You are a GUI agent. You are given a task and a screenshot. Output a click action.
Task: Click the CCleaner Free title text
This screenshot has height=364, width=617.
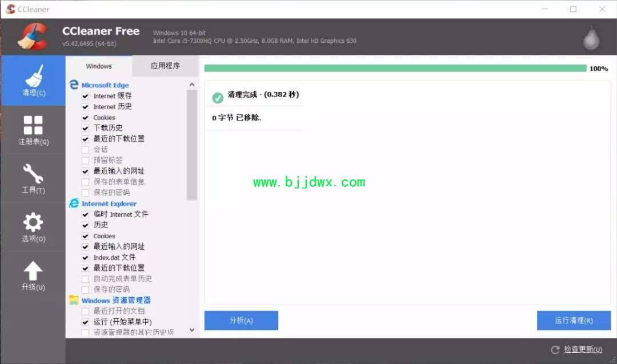point(101,31)
